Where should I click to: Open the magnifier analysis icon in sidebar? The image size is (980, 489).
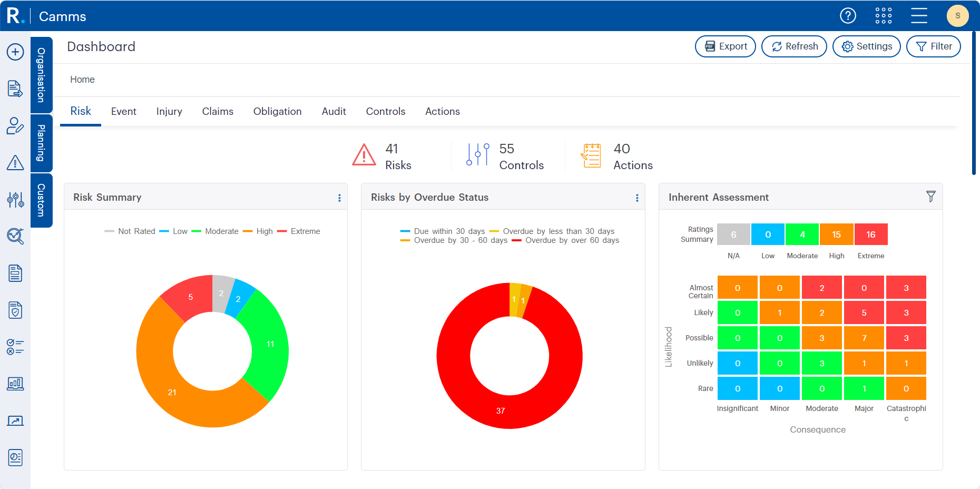15,236
